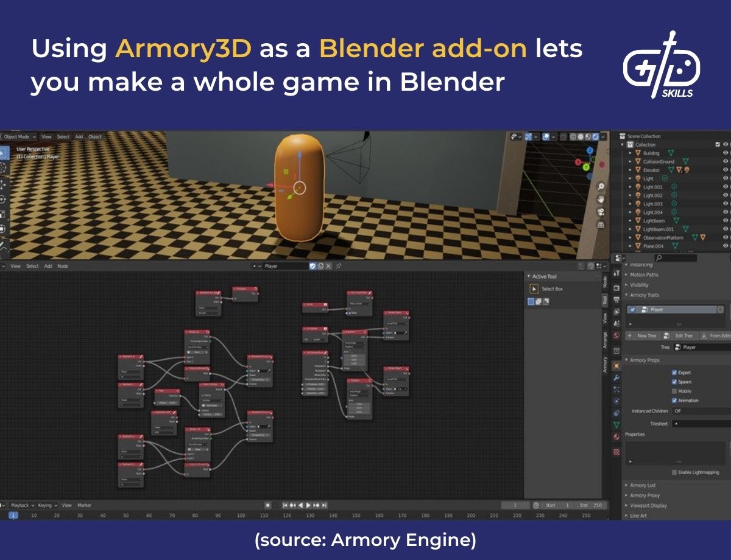Click the camera icon in viewport gizmo area
This screenshot has width=731, height=560.
click(602, 212)
